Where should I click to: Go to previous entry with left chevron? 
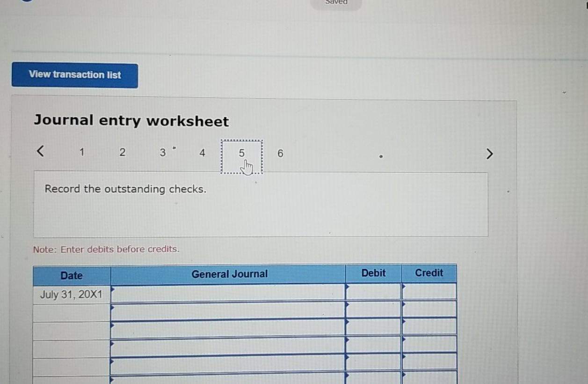(41, 152)
